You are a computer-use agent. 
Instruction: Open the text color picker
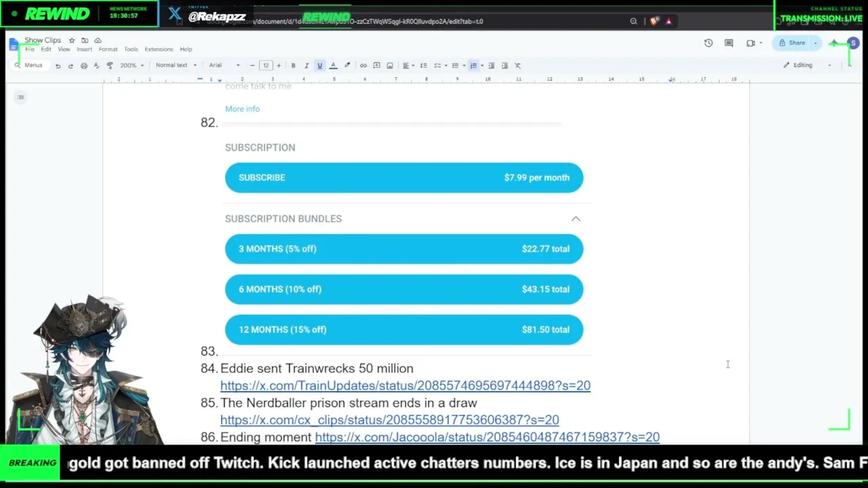click(x=333, y=66)
